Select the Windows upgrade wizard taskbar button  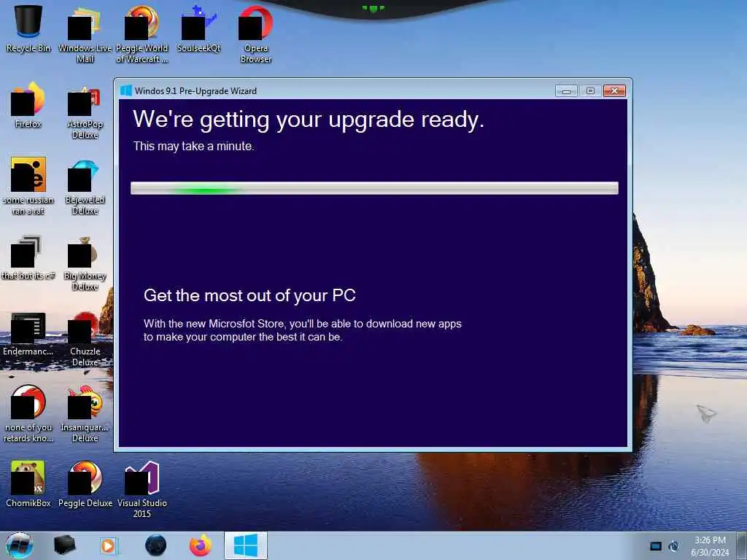246,545
